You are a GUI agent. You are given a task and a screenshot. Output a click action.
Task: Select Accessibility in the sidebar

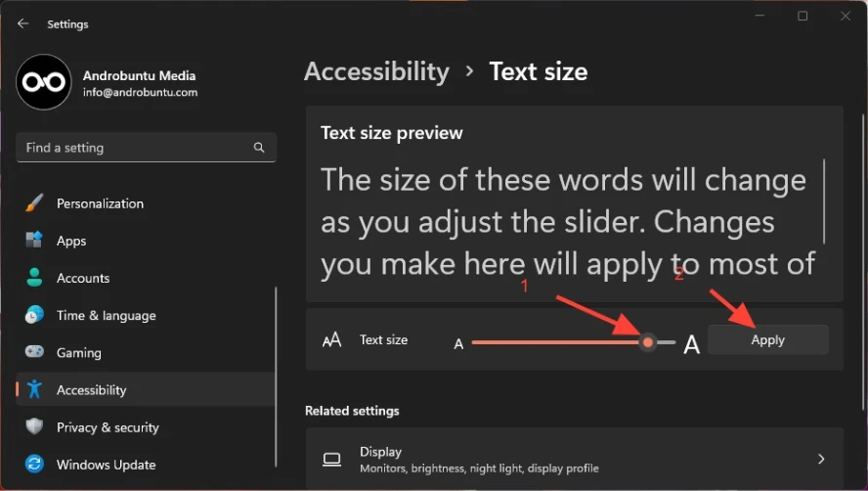(x=147, y=389)
